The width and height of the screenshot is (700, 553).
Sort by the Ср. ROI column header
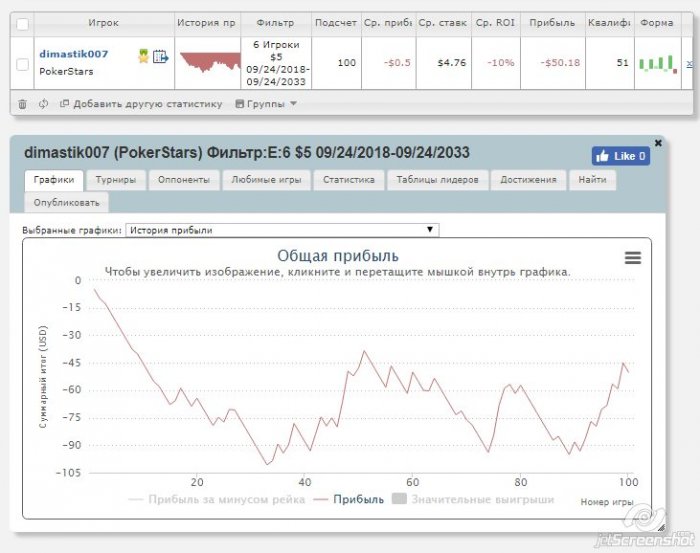point(495,23)
